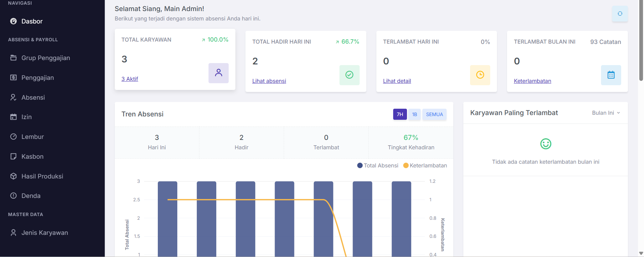644x257 pixels.
Task: Click the Tidak ada catatan keterlambatan message
Action: (546, 162)
